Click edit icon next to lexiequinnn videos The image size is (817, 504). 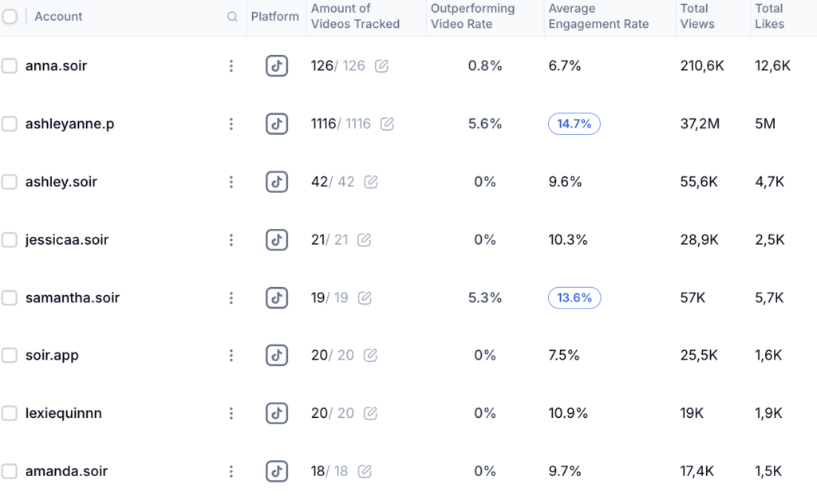pos(370,413)
